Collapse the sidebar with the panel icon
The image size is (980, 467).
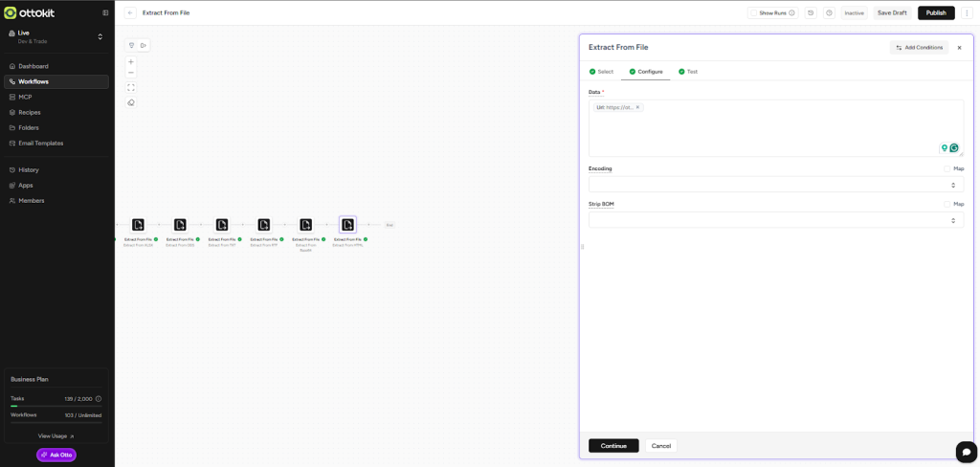(x=105, y=12)
